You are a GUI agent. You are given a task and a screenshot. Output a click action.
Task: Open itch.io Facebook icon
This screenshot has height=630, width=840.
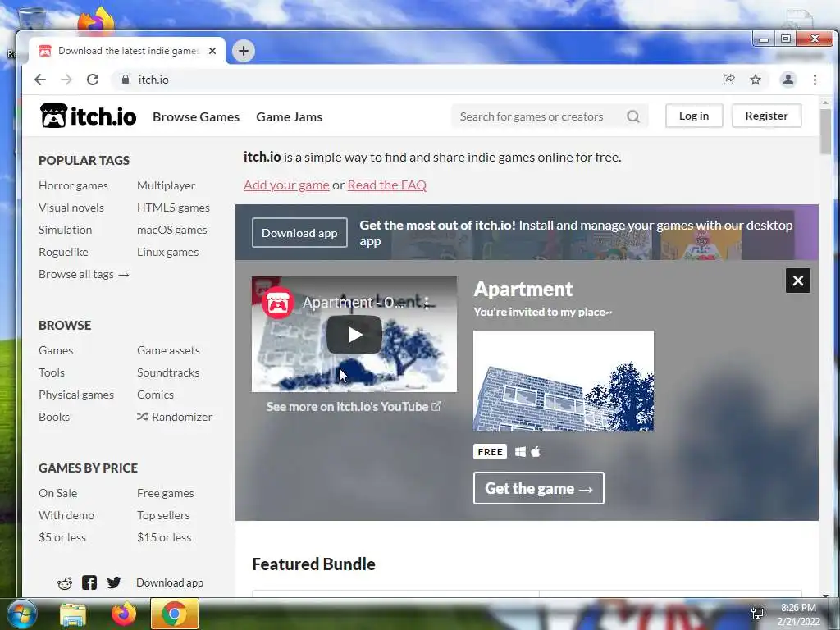[x=89, y=582]
